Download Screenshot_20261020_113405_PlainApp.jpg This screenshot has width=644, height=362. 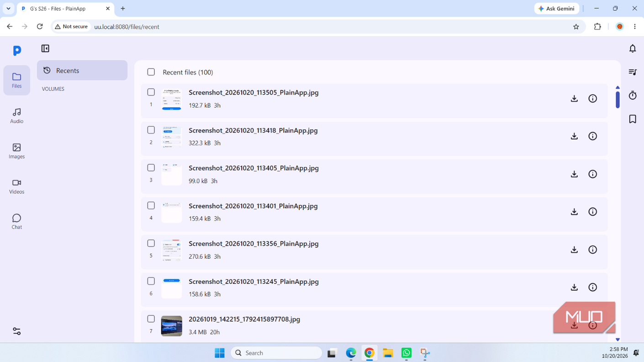(x=574, y=174)
